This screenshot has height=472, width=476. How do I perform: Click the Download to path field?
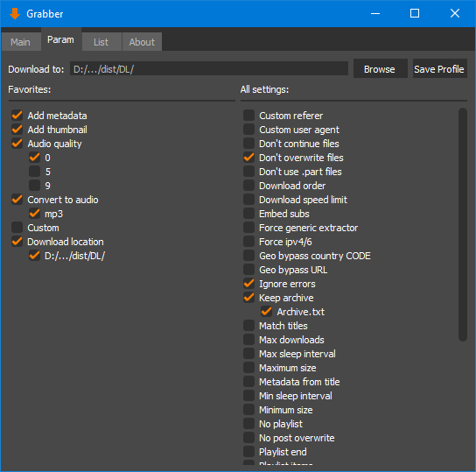tap(209, 68)
